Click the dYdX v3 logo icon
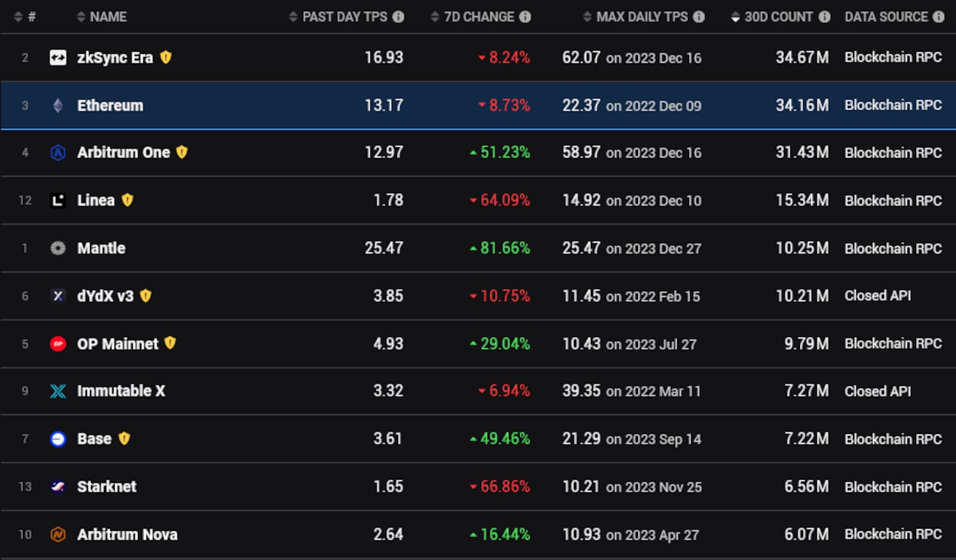956x560 pixels. click(58, 296)
